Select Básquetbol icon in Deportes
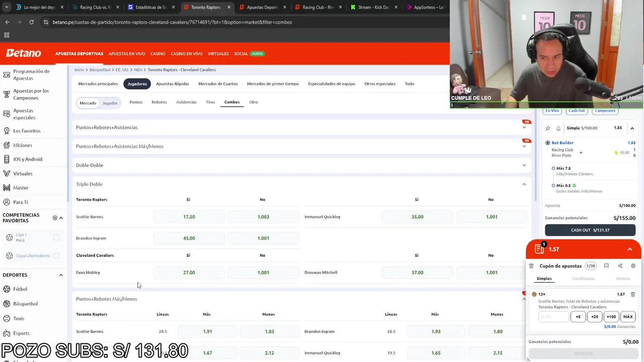The height and width of the screenshot is (362, 644). pyautogui.click(x=7, y=304)
